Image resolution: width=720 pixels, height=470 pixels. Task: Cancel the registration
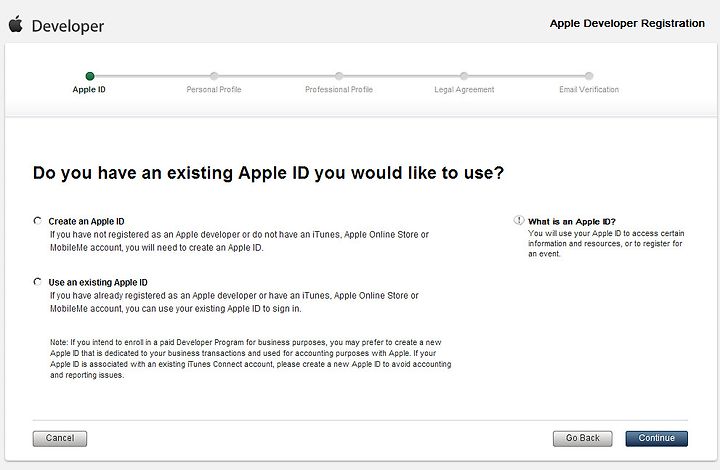point(60,438)
